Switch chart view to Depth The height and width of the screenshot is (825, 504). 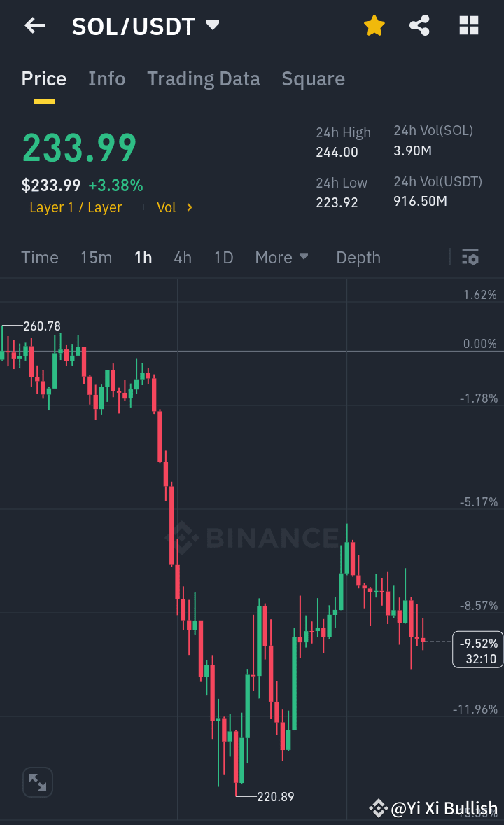[358, 257]
